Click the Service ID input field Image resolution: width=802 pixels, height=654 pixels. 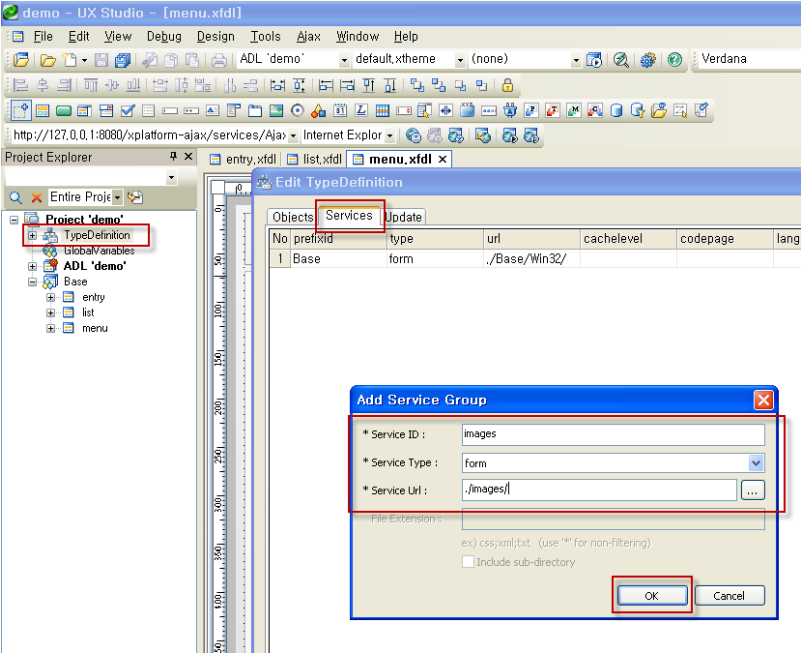pyautogui.click(x=613, y=435)
